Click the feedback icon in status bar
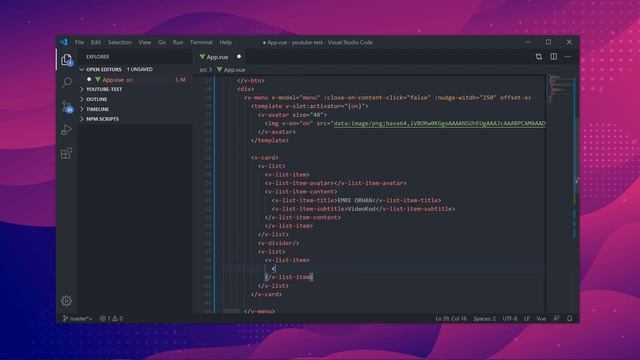Viewport: 640px width, 360px height. [556, 318]
